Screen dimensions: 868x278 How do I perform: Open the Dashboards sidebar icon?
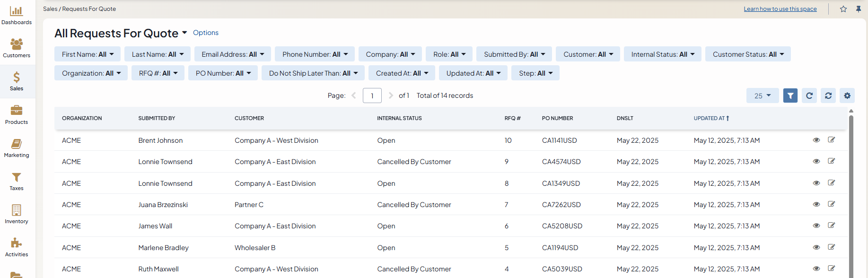[x=17, y=16]
